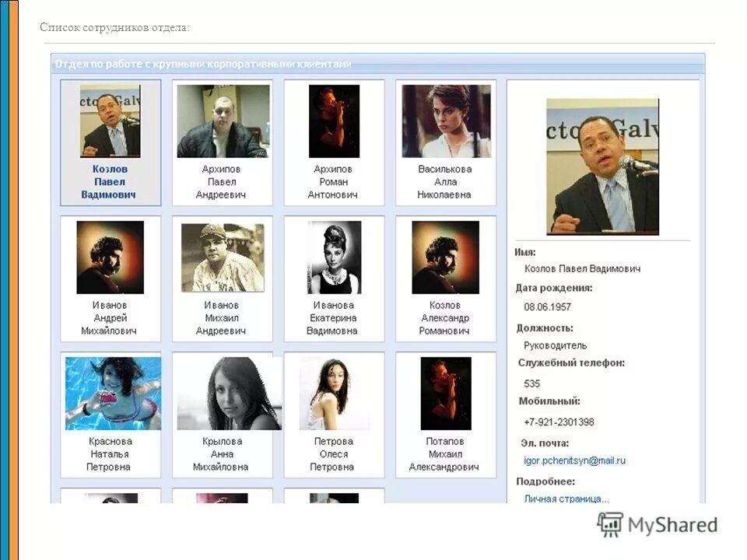
Task: Click the Козлов Александр Романович photo
Action: [445, 257]
